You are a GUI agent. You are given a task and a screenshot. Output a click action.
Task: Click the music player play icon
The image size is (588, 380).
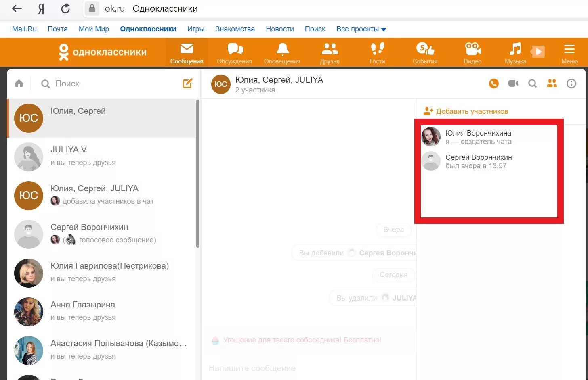click(x=538, y=52)
